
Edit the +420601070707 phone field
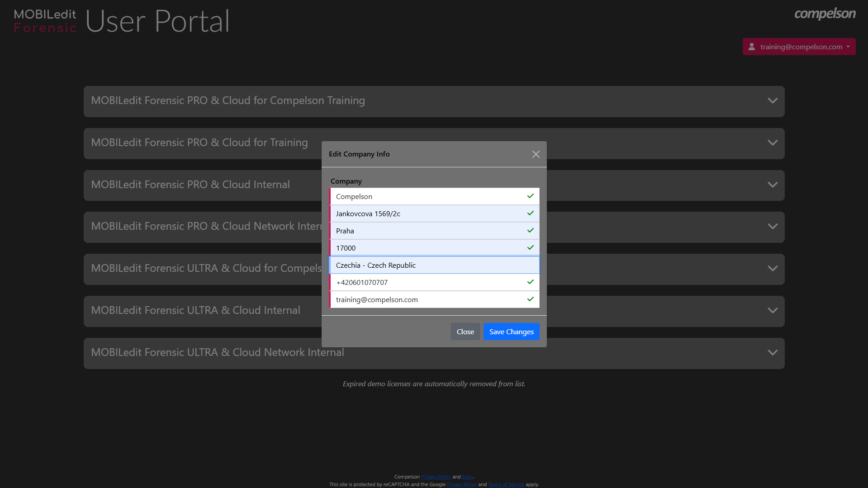[434, 282]
